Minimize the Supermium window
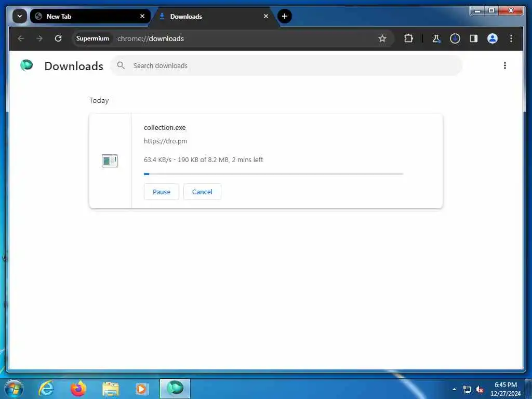Screen dimensions: 532x399 coord(477,10)
